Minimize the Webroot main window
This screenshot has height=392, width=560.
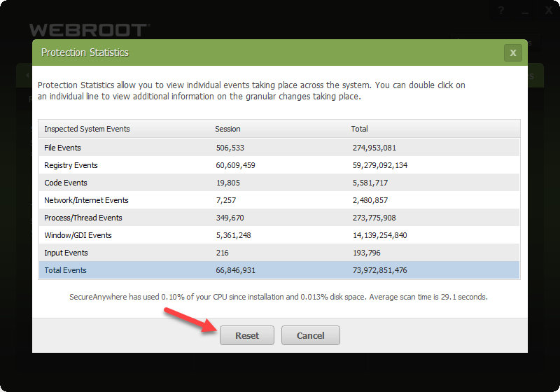524,12
